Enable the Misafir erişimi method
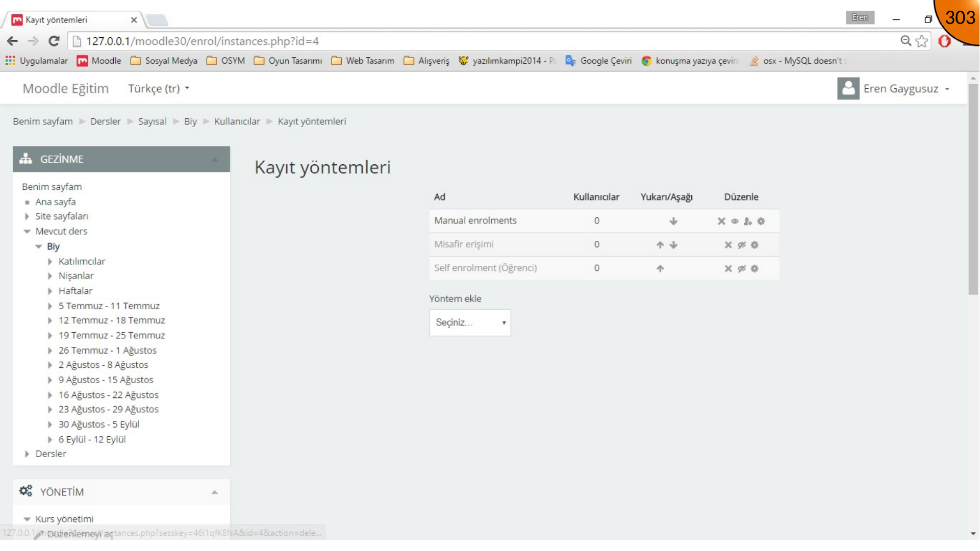980x551 pixels. click(x=741, y=245)
